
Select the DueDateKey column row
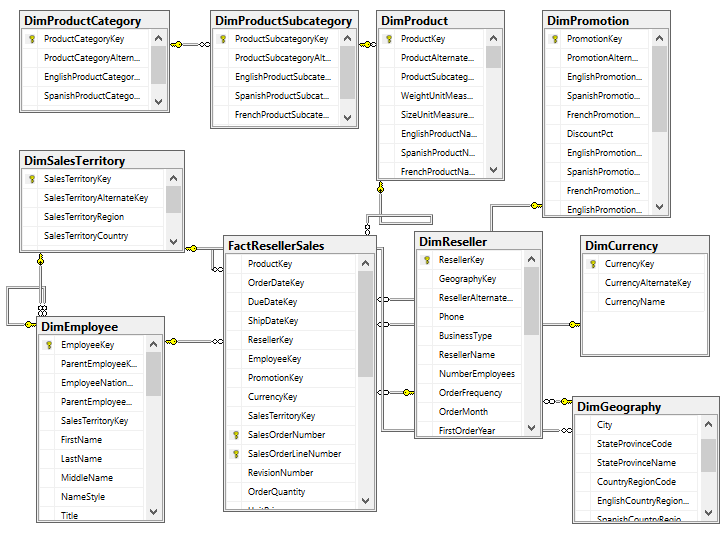291,302
